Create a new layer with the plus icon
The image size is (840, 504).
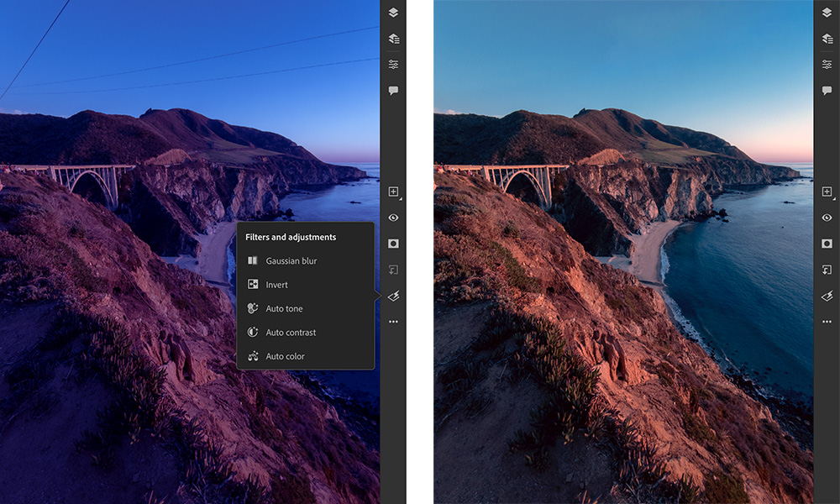point(393,192)
